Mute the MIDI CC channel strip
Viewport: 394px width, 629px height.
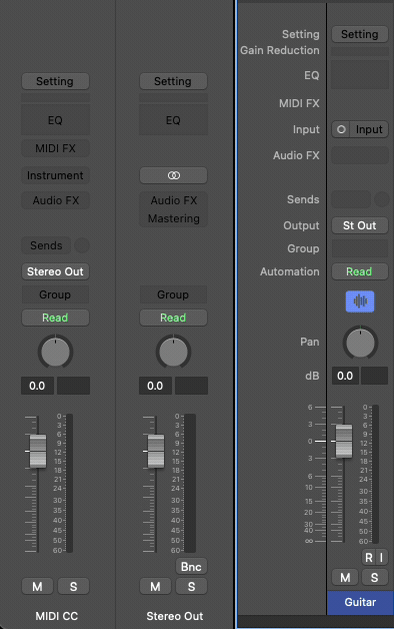pos(37,586)
